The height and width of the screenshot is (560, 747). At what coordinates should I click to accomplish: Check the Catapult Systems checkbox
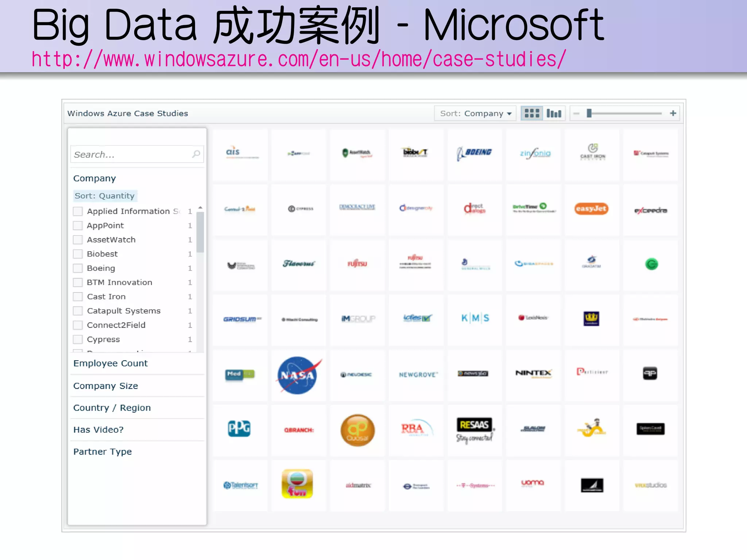pos(78,311)
